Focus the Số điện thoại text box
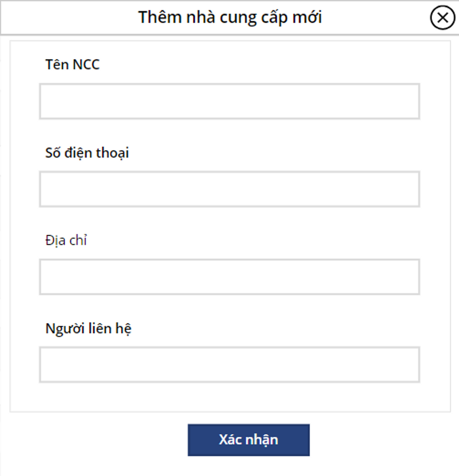Screen dimensions: 459x476 pyautogui.click(x=229, y=189)
